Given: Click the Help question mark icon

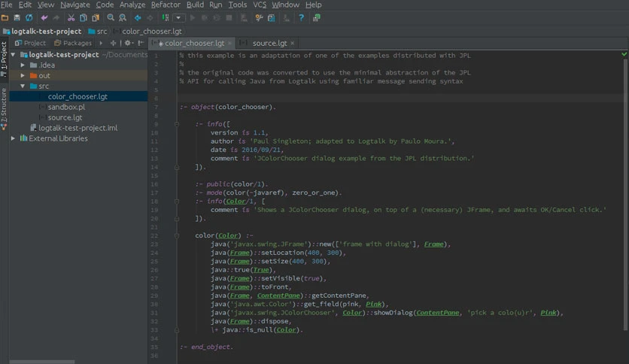Looking at the screenshot, I should (301, 17).
